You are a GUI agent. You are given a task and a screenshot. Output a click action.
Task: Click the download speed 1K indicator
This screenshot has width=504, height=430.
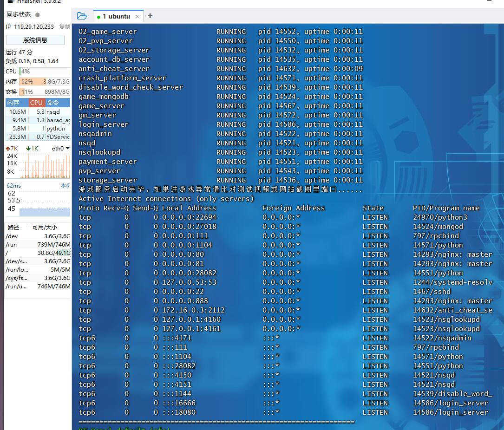coord(32,149)
